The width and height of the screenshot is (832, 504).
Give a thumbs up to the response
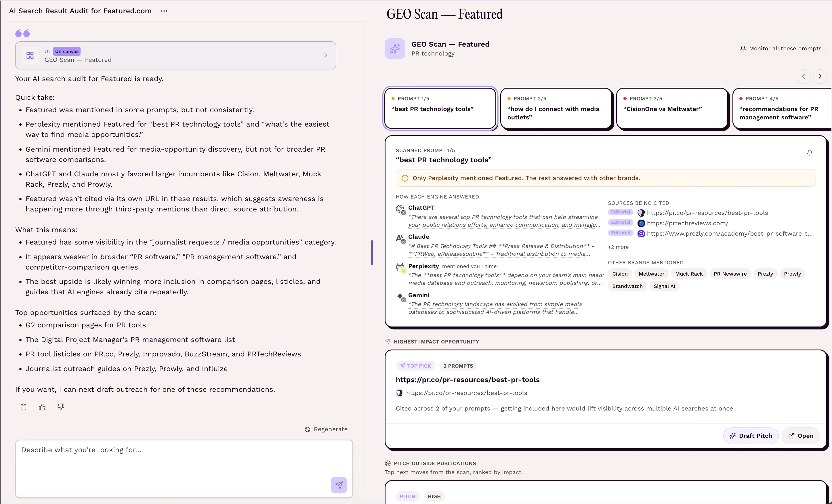click(x=42, y=407)
